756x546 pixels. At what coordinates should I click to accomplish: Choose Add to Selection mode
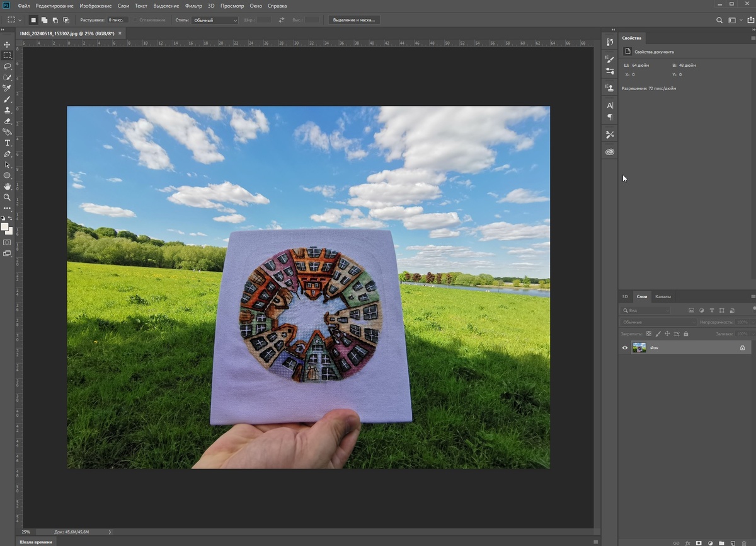44,20
